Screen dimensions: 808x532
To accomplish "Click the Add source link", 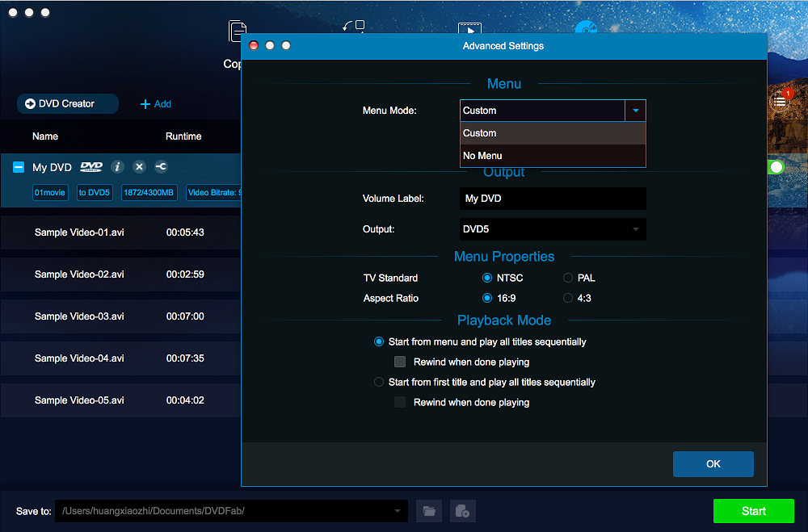I will point(156,104).
